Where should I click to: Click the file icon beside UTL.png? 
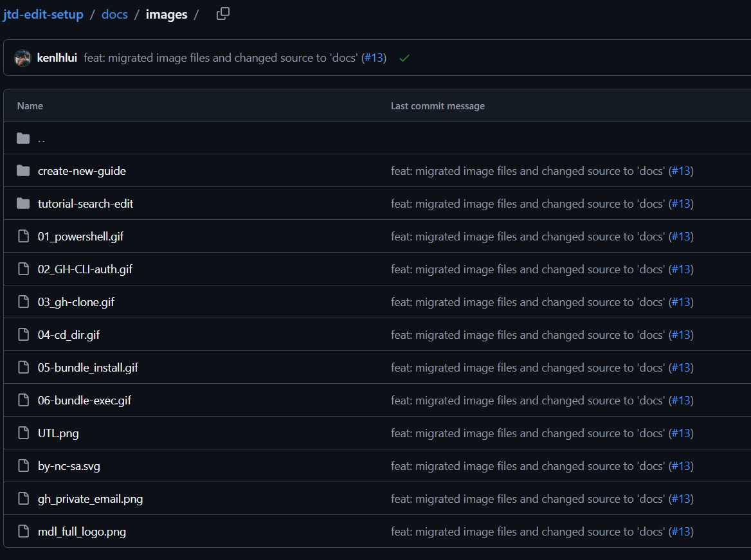point(24,433)
